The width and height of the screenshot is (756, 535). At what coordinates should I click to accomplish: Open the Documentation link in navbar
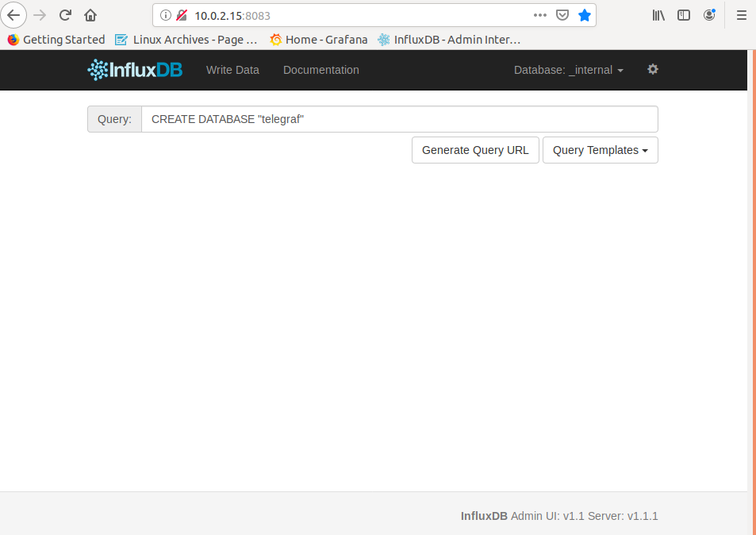click(x=321, y=70)
